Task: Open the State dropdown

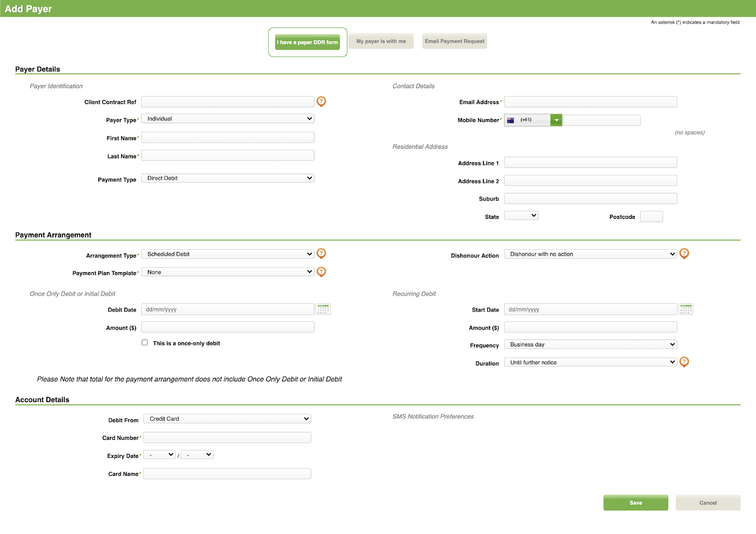Action: pos(521,215)
